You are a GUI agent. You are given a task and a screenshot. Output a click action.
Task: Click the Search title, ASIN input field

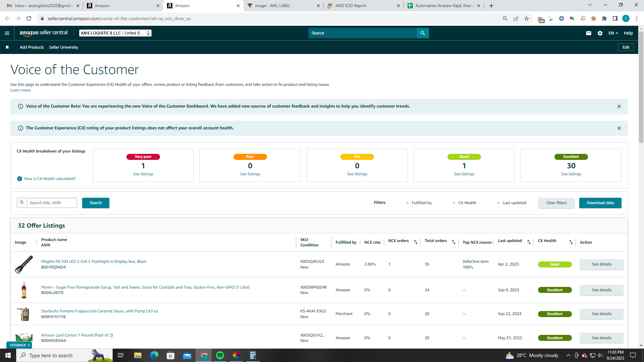tap(52, 203)
